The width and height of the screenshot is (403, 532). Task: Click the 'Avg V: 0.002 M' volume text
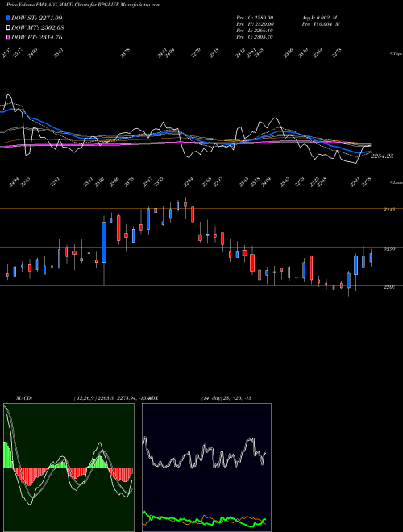[x=321, y=17]
